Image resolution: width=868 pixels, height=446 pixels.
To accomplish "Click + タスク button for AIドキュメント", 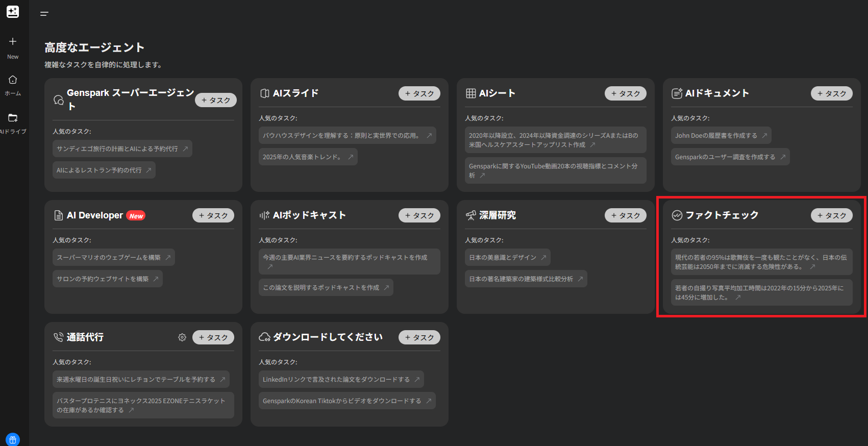I will pos(832,93).
